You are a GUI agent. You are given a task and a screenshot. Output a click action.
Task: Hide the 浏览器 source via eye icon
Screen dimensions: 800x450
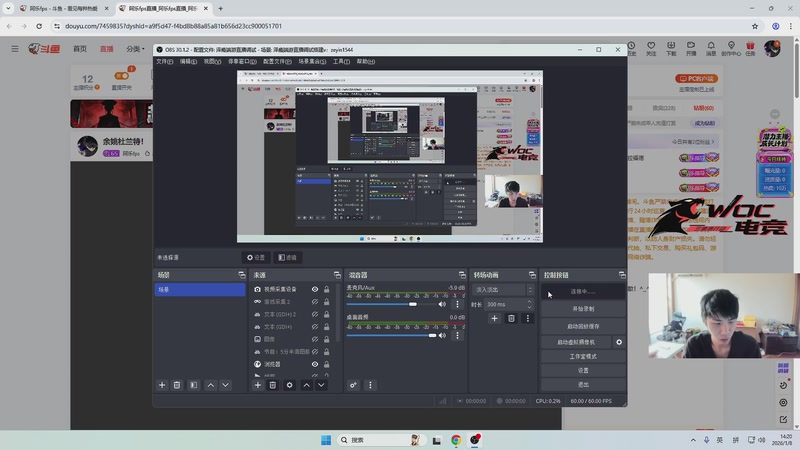315,364
